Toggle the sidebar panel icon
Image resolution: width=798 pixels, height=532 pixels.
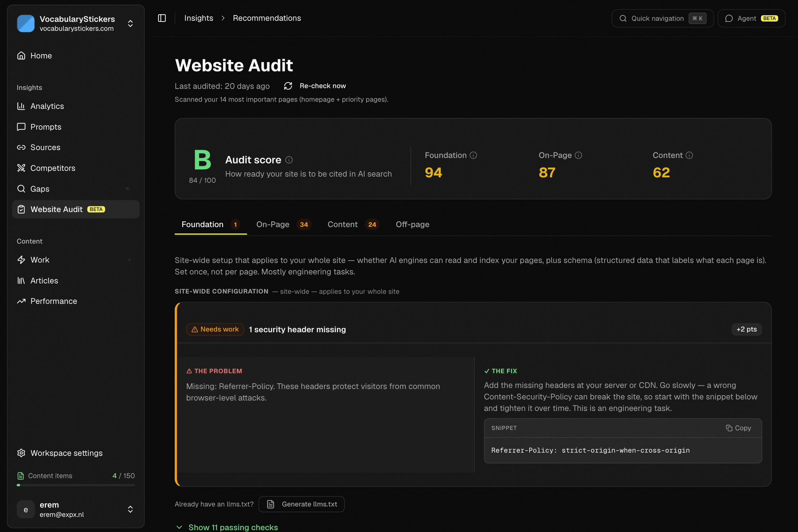click(162, 18)
